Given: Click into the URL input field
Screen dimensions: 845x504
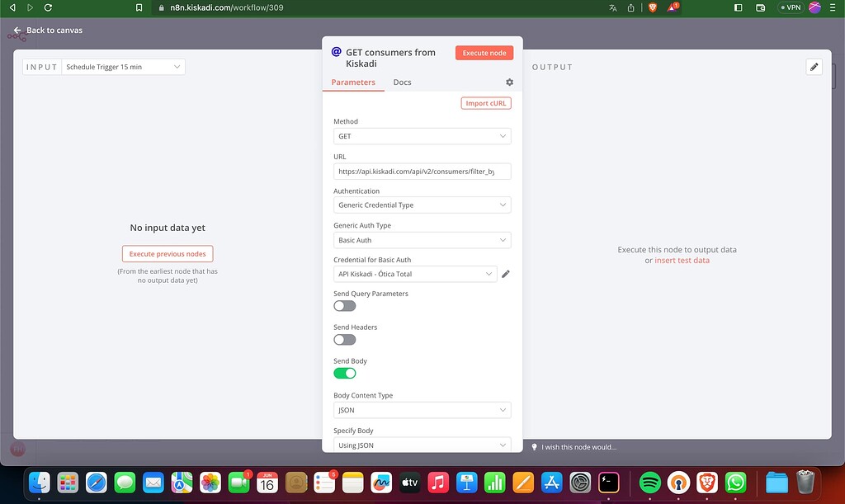Looking at the screenshot, I should [x=422, y=172].
